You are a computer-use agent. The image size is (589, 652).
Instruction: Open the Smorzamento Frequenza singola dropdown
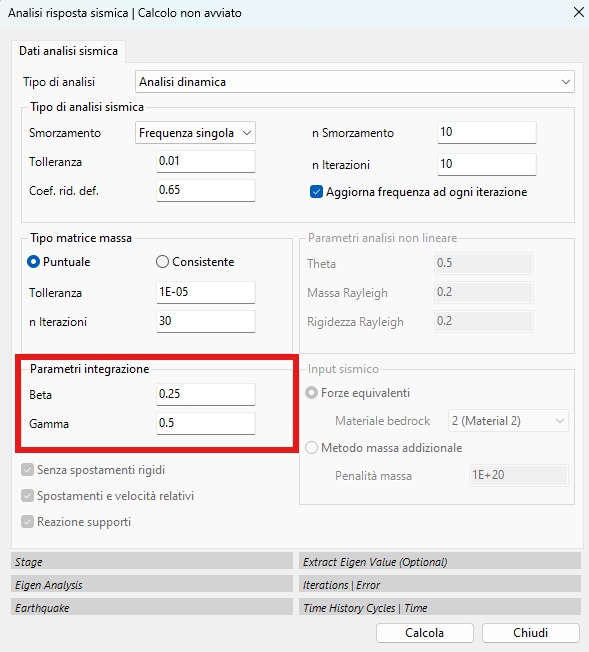[195, 133]
